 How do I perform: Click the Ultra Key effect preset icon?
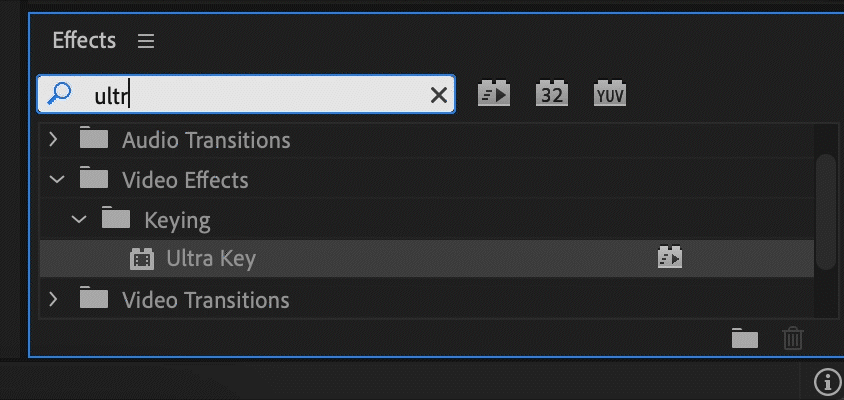point(142,259)
